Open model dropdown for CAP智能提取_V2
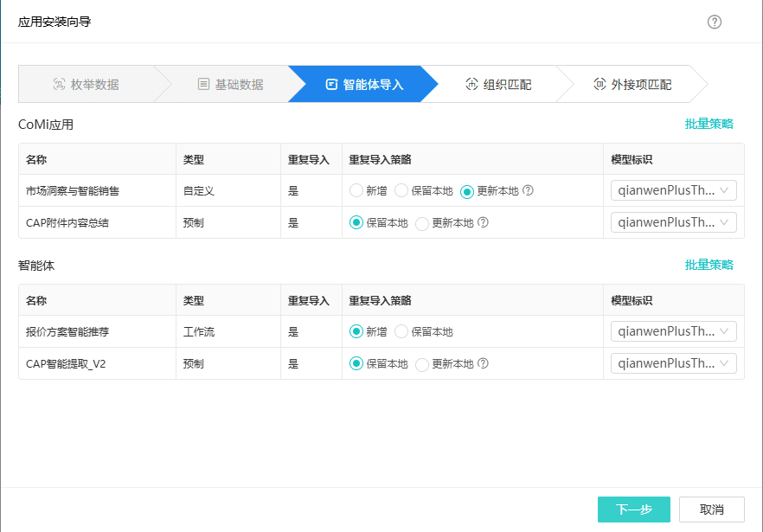Viewport: 763px width, 532px height. coord(673,363)
